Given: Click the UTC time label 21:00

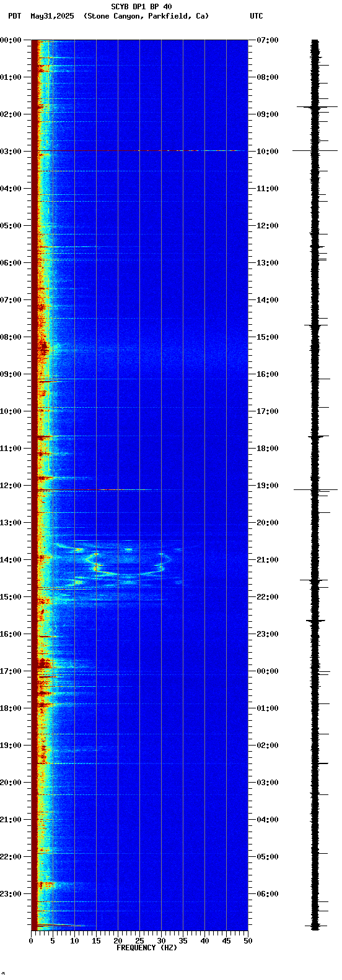Looking at the screenshot, I should coord(268,560).
